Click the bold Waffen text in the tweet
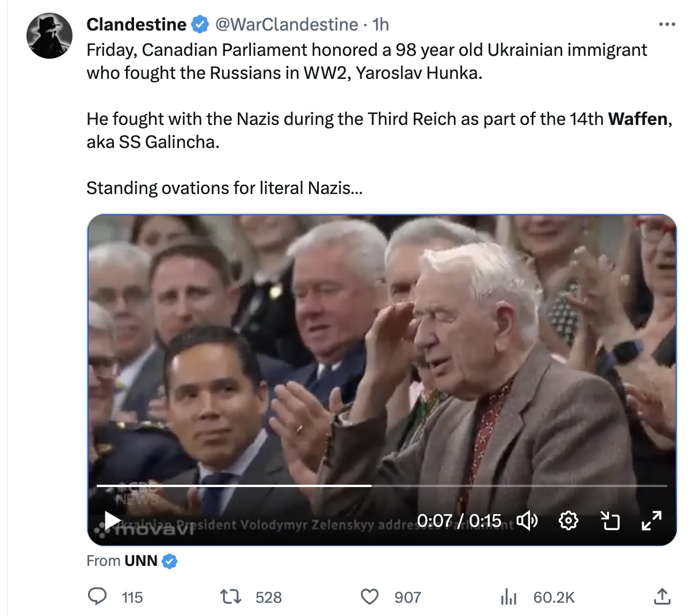Image resolution: width=694 pixels, height=616 pixels. 638,119
